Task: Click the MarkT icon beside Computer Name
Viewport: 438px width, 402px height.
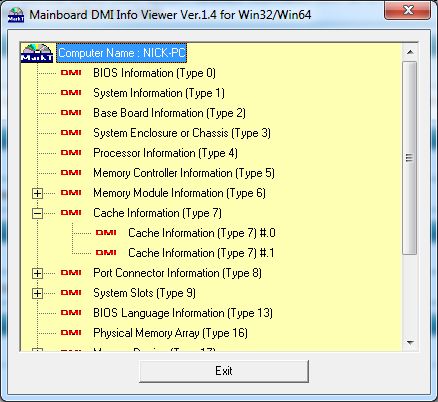Action: point(37,53)
